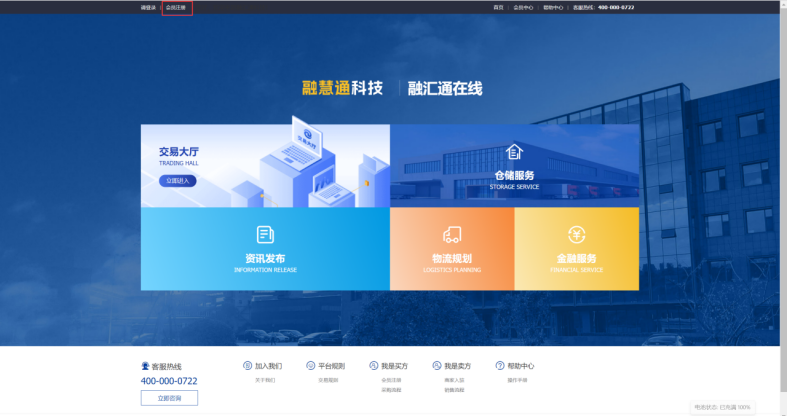Open the 商家入驻 footer link
The height and width of the screenshot is (416, 788).
454,380
